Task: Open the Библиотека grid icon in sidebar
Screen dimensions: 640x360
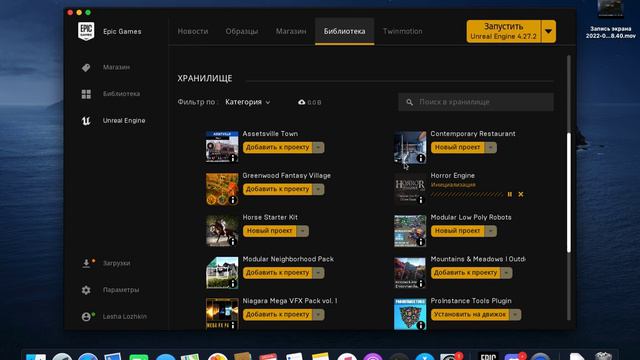Action: pyautogui.click(x=86, y=94)
